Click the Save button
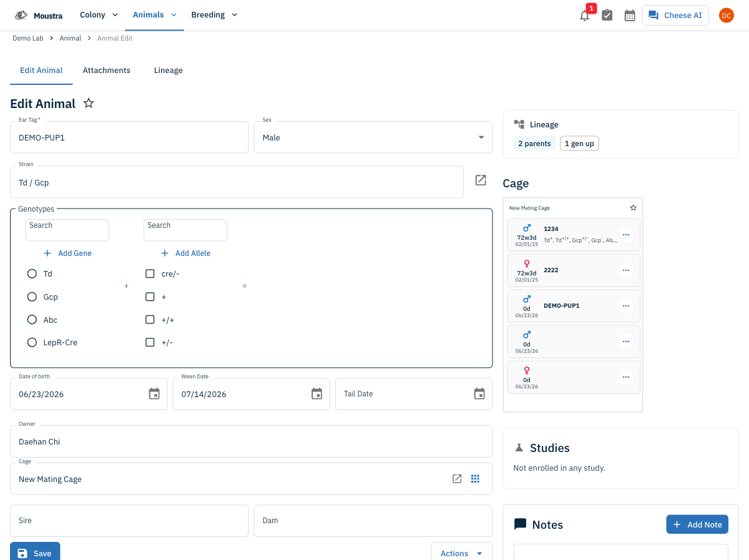 coord(35,553)
